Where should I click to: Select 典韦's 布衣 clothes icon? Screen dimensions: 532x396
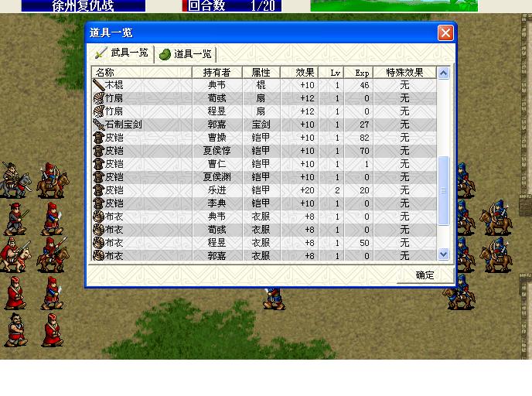tap(99, 217)
